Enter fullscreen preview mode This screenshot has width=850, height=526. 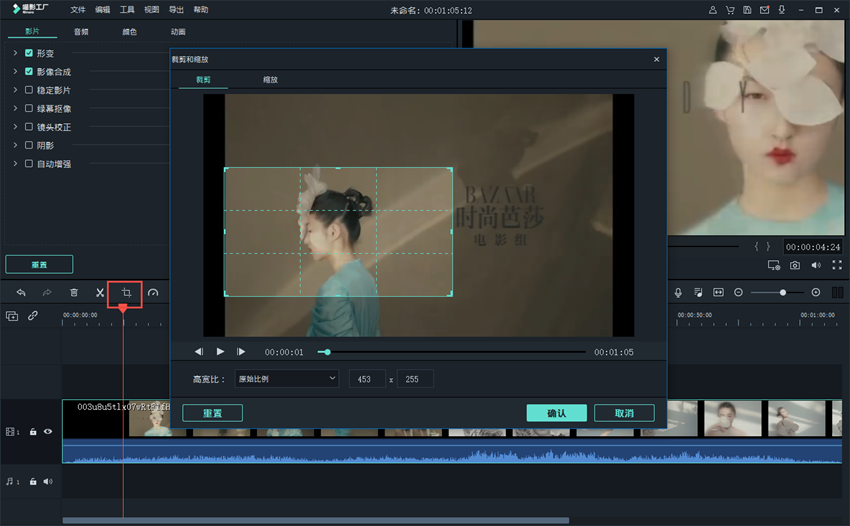pos(836,265)
